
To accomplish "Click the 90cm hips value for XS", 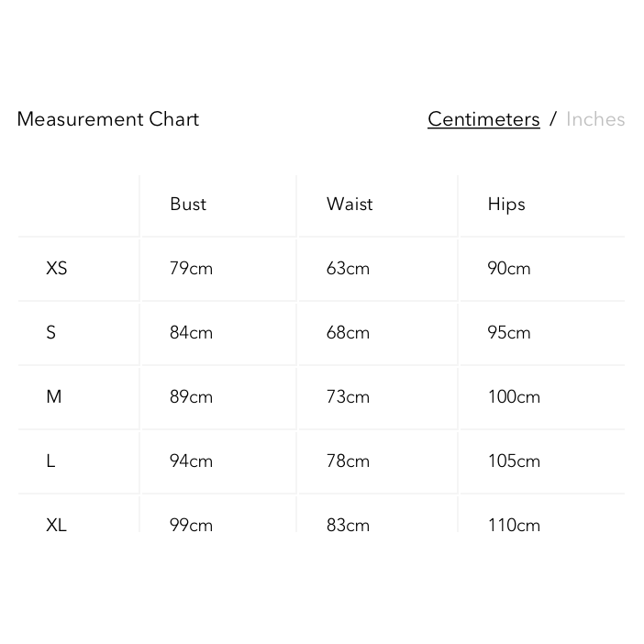I will [x=509, y=268].
